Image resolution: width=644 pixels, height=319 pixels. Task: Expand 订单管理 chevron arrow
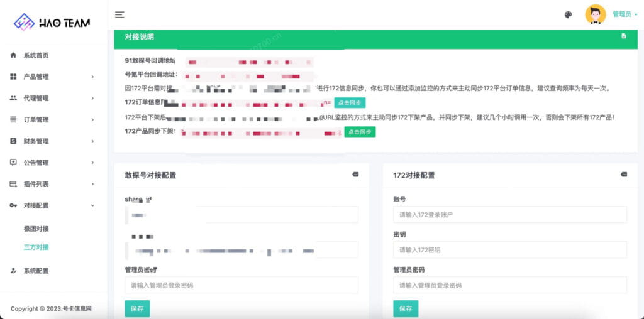click(92, 120)
